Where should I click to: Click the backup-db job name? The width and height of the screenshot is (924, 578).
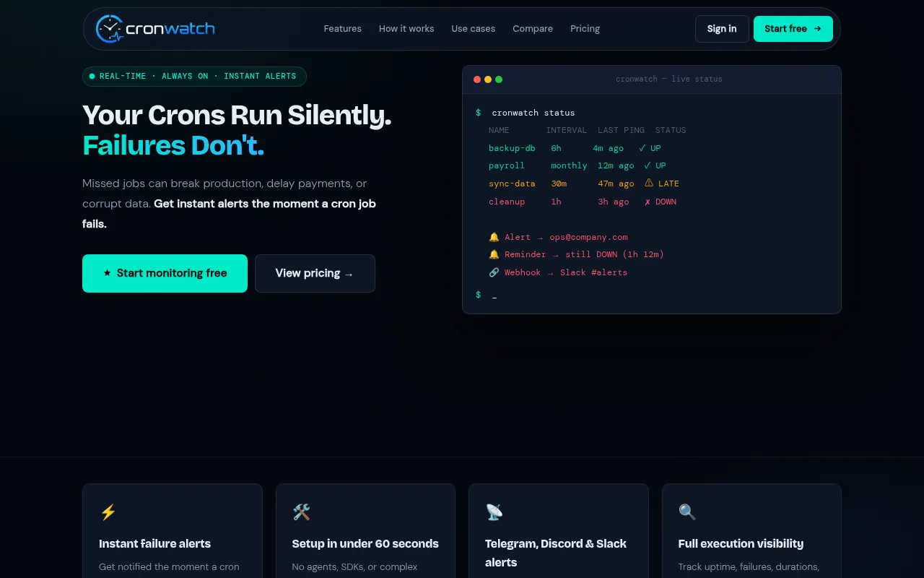click(512, 148)
